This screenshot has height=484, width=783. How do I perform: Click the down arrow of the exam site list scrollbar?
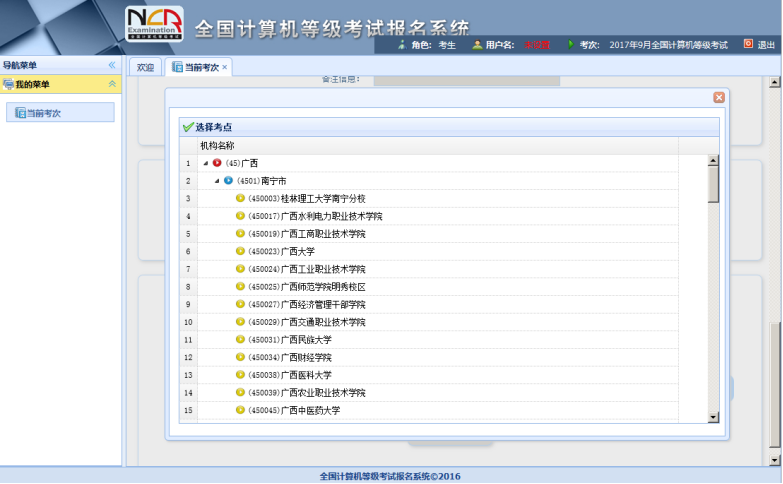point(713,417)
